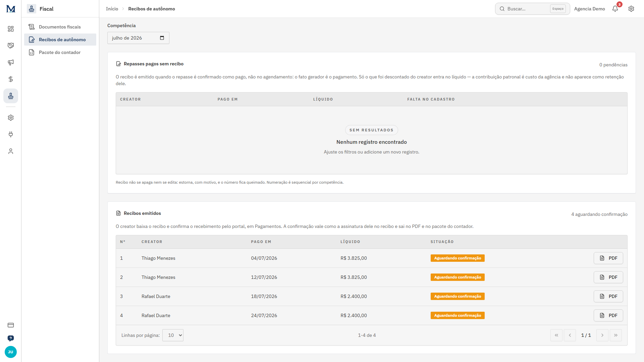Open the megaphone campaigns icon in sidebar
This screenshot has width=644, height=362.
click(11, 62)
